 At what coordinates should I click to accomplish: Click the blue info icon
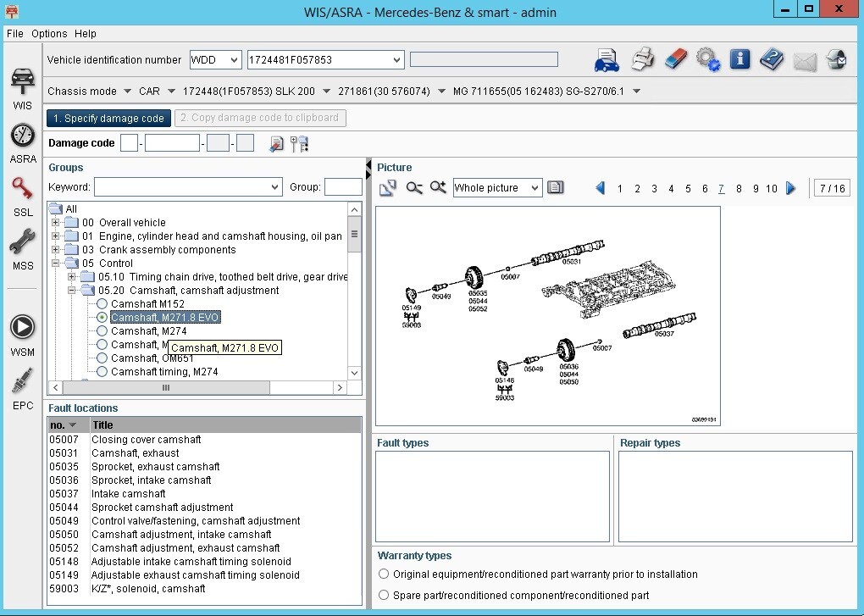739,59
